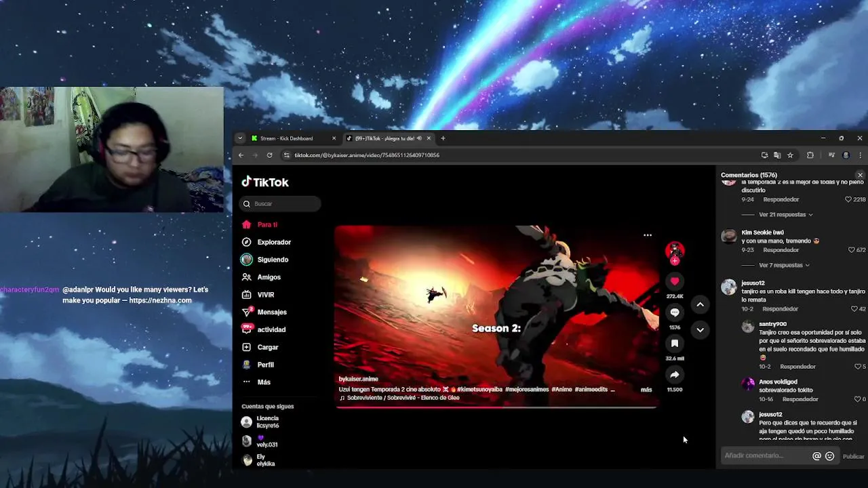The image size is (868, 488).
Task: Open the tab search dropdown
Action: 239,138
